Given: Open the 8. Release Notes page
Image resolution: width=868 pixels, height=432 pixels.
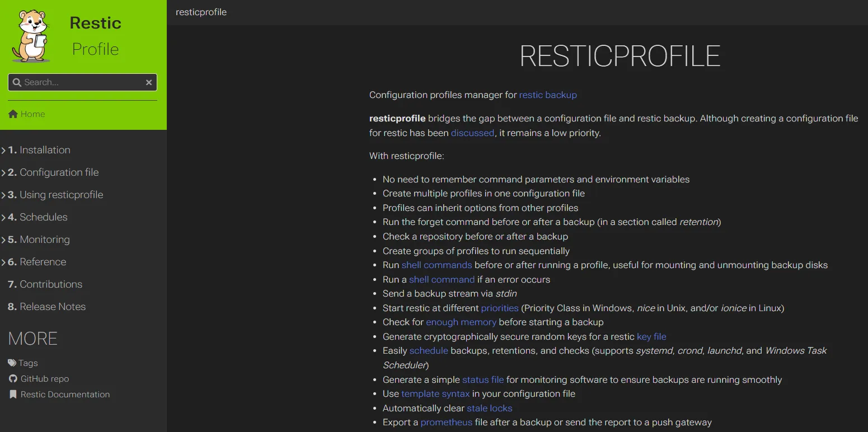Looking at the screenshot, I should tap(47, 307).
